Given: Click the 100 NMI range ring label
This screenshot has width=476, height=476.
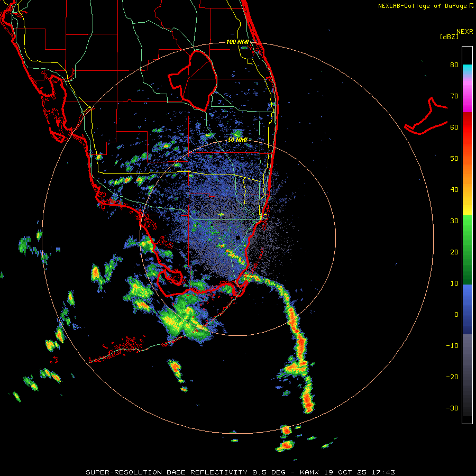Looking at the screenshot, I should coord(237,42).
